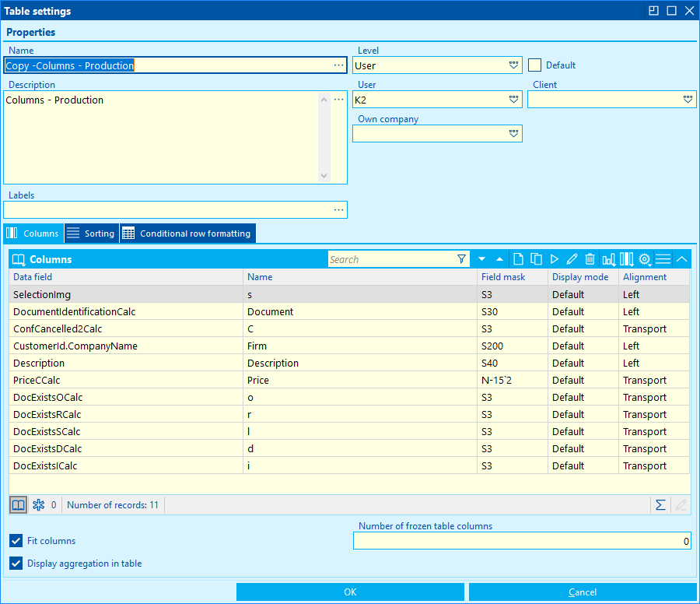Click the filter funnel icon in Search box

click(461, 259)
